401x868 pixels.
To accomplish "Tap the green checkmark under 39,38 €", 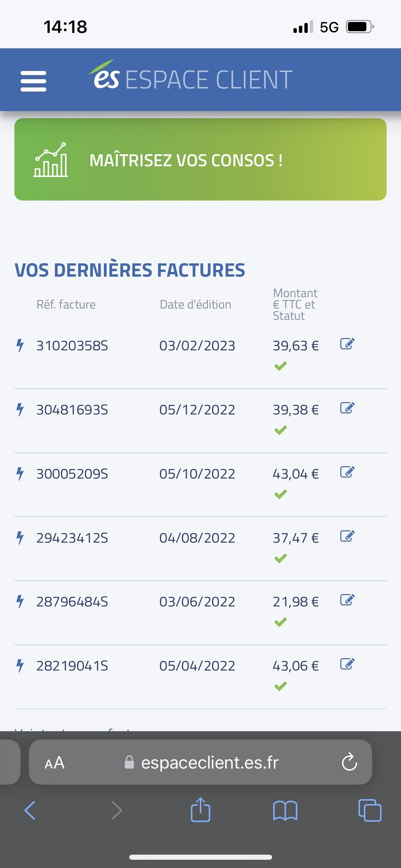I will pyautogui.click(x=280, y=430).
